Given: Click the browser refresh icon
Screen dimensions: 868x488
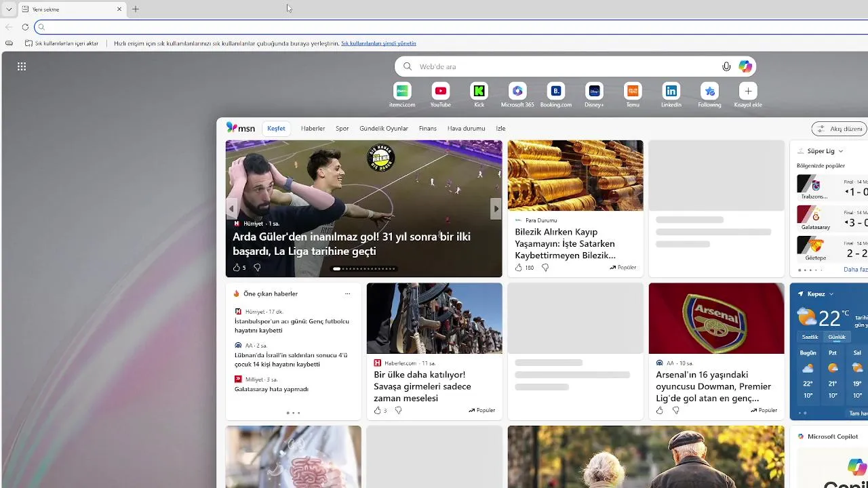Looking at the screenshot, I should click(25, 27).
